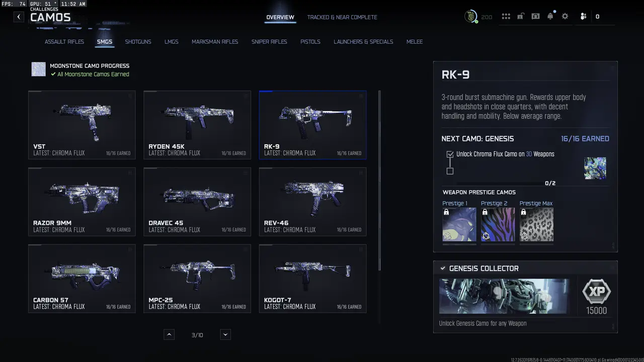Click the 'NEXT CAMO: GENESIS' heading
644x362 pixels.
tap(477, 139)
